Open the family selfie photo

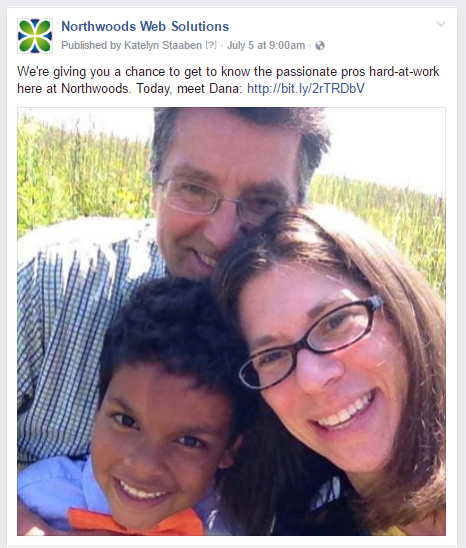(231, 322)
